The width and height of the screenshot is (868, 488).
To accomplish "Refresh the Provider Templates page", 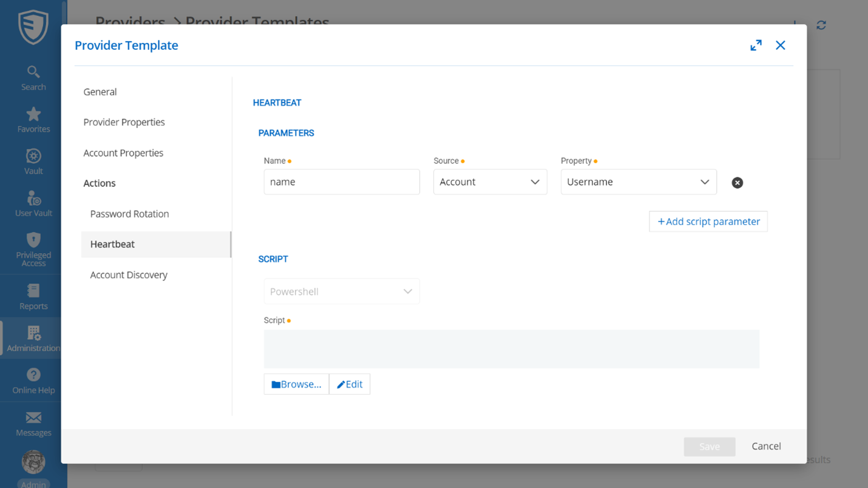I will tap(821, 25).
